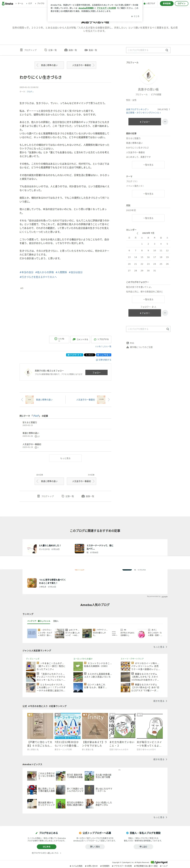Screen dimensions: 190x868
Task: Open more-options dots beside lower follow button
Action: pyautogui.click(x=165, y=313)
